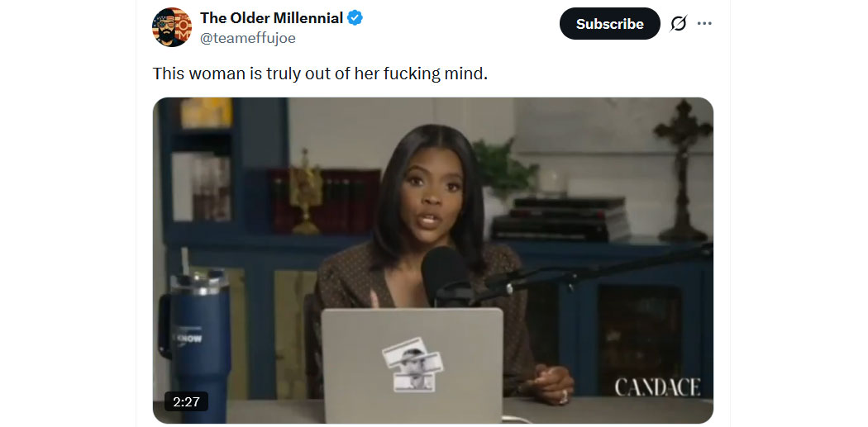Click the tweet text about this woman
The height and width of the screenshot is (427, 868).
(320, 74)
